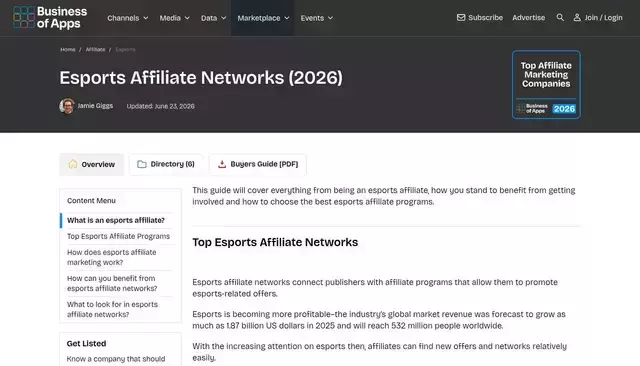Click Jamie Giggs author avatar
Screen dimensions: 640x366
[67, 106]
